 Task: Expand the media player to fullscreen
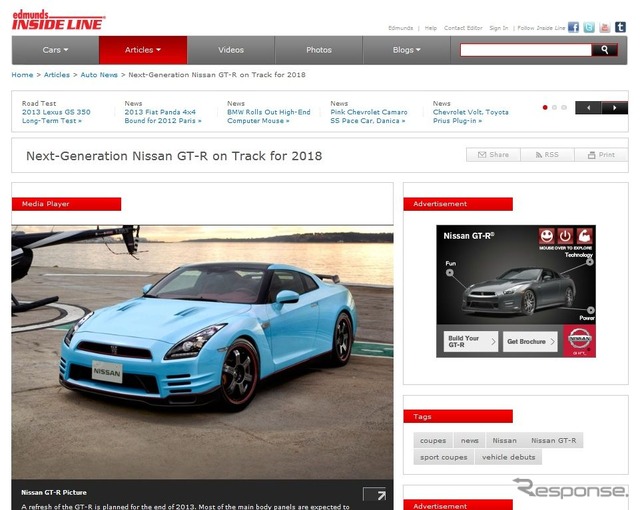[375, 494]
